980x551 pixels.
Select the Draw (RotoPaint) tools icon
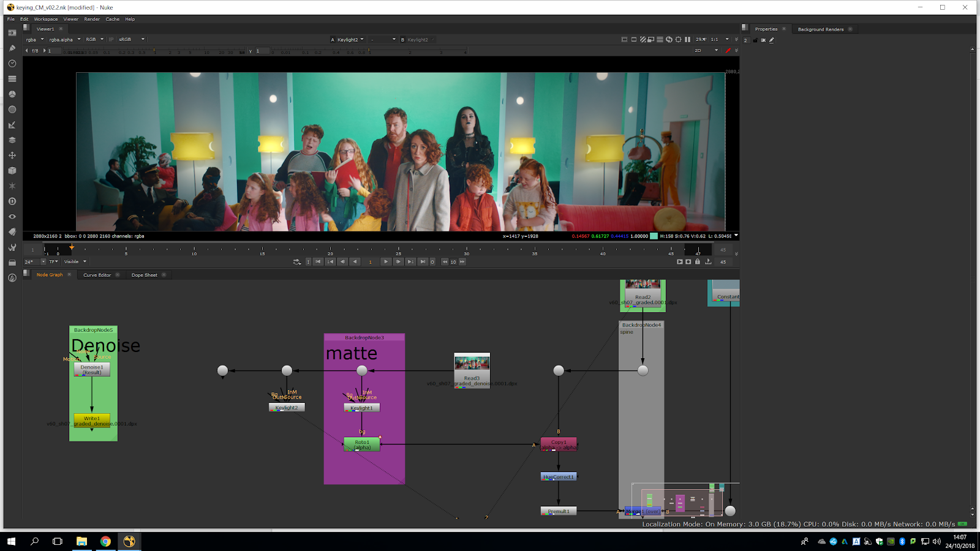coord(12,48)
